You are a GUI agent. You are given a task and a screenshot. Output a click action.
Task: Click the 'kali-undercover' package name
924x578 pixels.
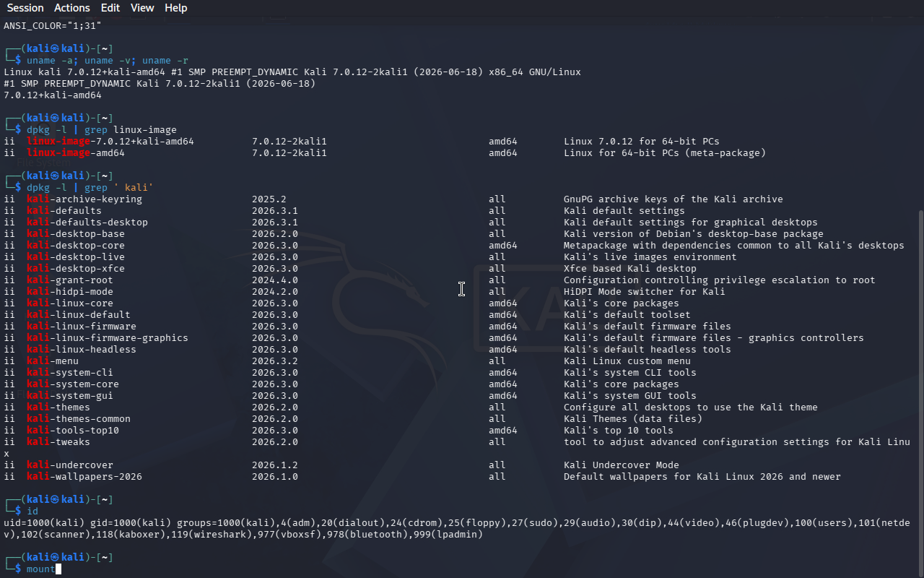70,465
